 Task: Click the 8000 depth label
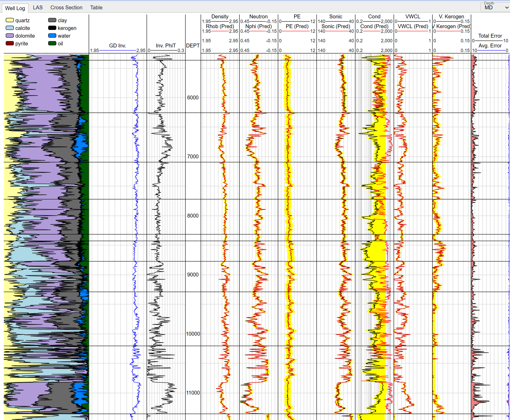point(193,216)
